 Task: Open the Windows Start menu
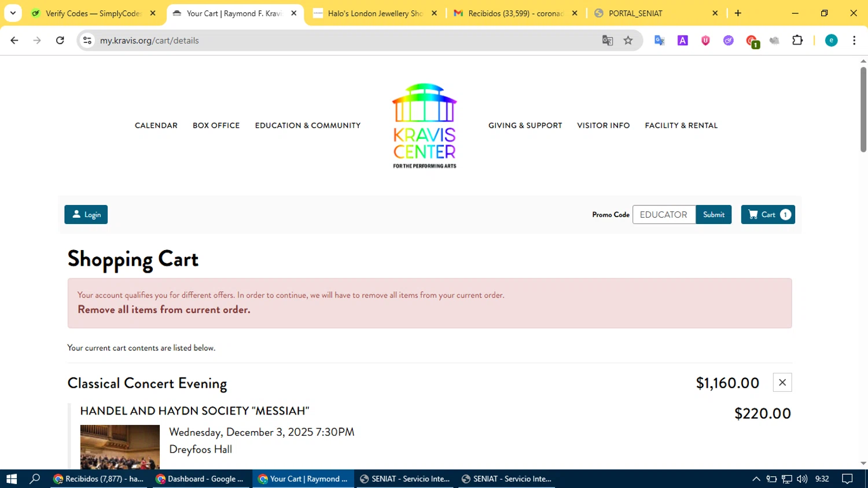[x=12, y=479]
